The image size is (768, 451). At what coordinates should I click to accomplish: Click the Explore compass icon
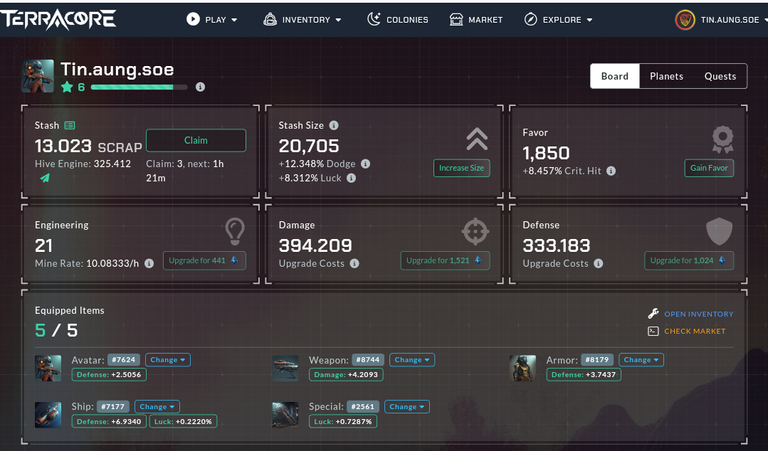(530, 20)
